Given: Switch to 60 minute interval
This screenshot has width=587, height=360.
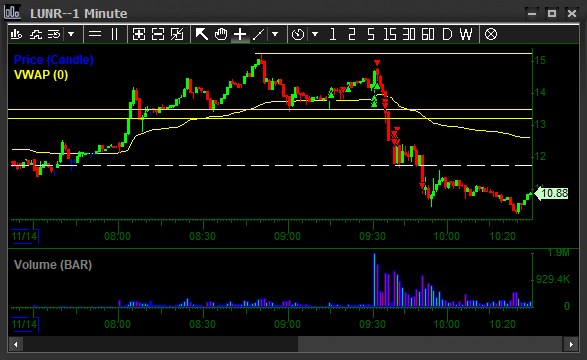Looking at the screenshot, I should [x=428, y=34].
